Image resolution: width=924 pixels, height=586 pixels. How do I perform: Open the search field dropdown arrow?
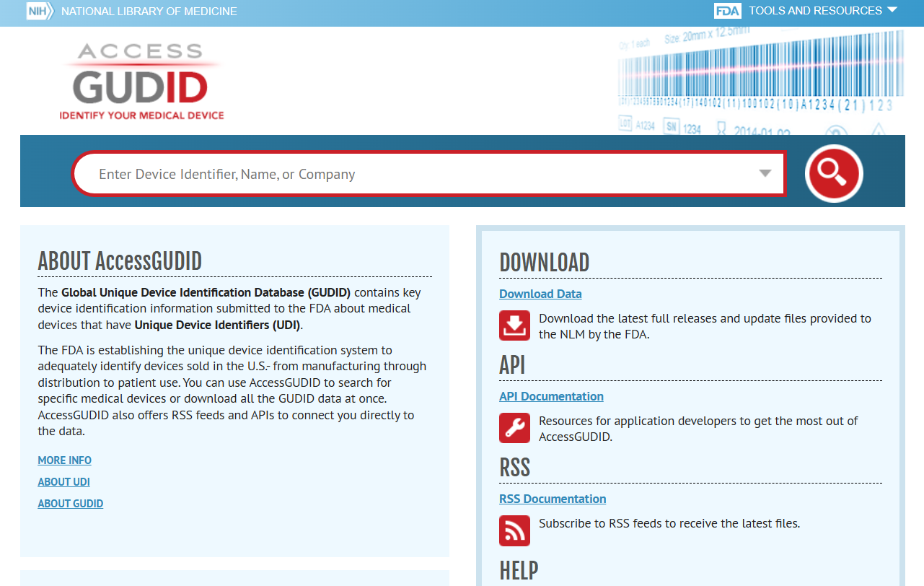coord(765,174)
